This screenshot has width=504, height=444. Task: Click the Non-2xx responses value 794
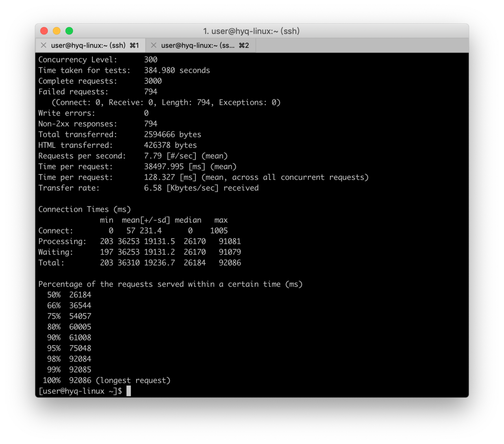151,124
